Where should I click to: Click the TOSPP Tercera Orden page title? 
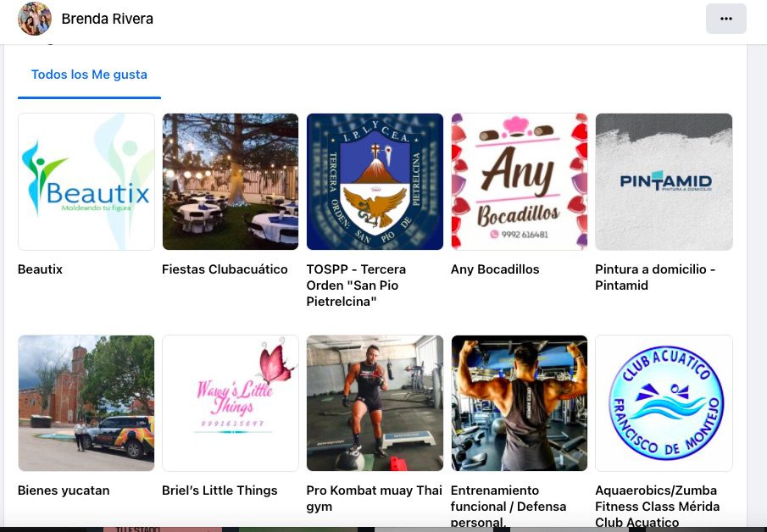(x=356, y=285)
